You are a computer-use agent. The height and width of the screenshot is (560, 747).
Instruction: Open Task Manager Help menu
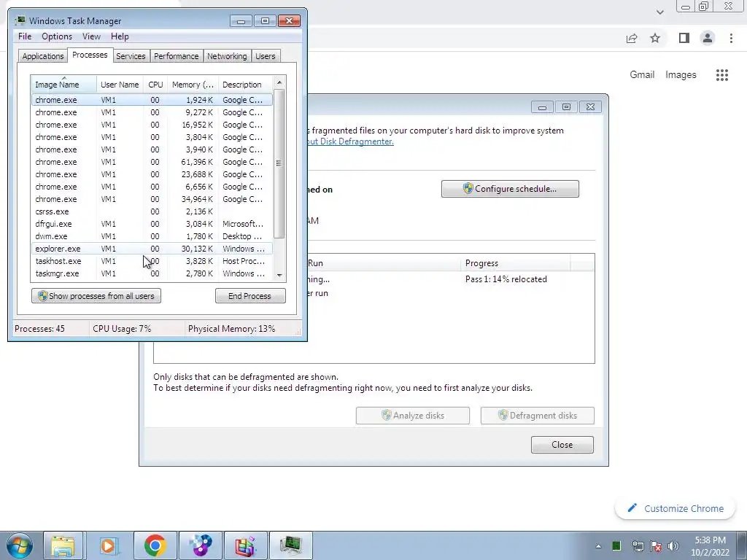[x=120, y=36]
